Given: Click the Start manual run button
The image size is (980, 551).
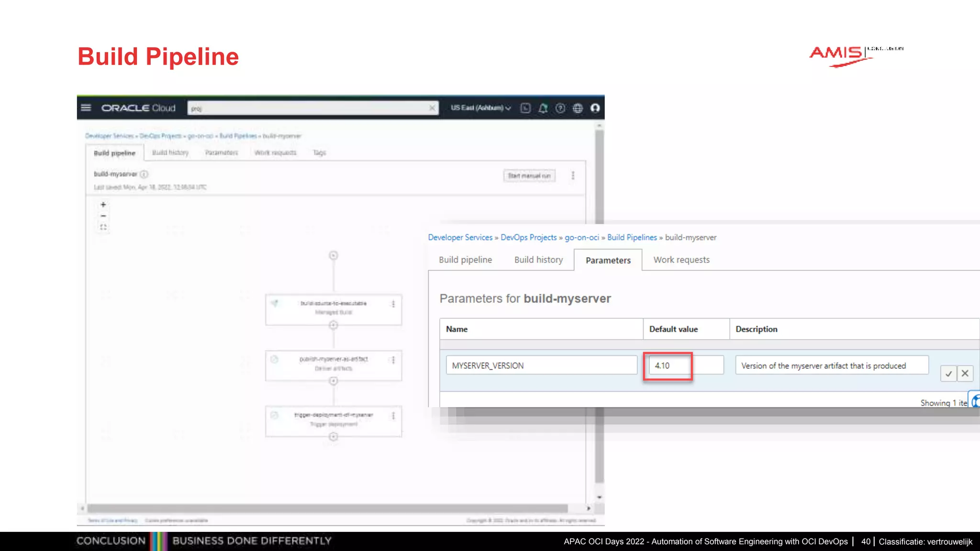Looking at the screenshot, I should (x=529, y=176).
